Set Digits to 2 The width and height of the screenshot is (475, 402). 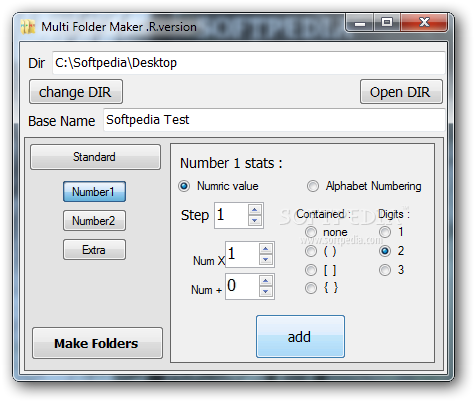click(385, 251)
